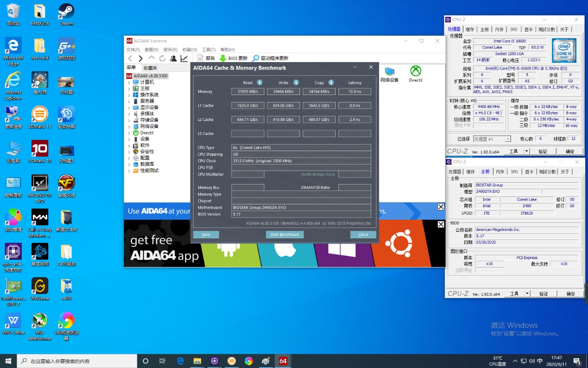Click the Windows taskbar search box

point(76,361)
